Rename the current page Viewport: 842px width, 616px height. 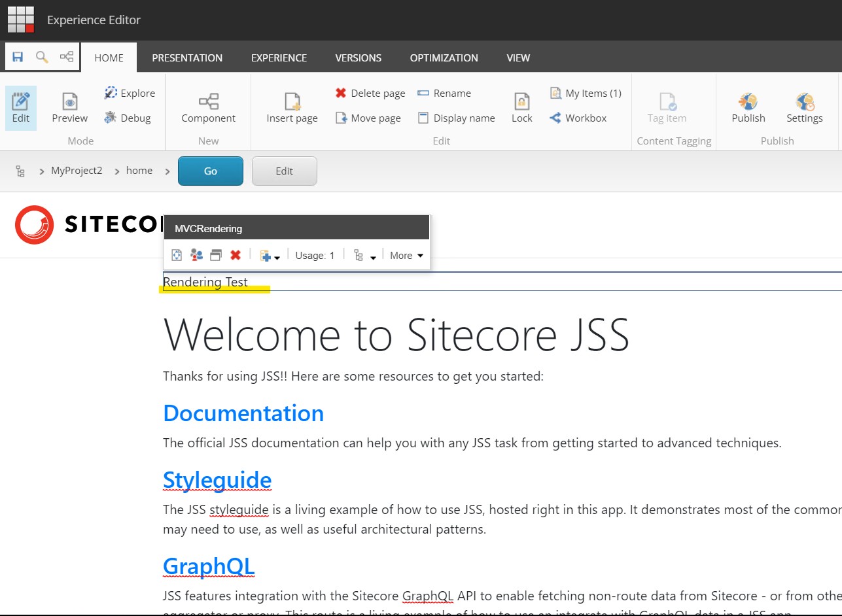pos(444,94)
